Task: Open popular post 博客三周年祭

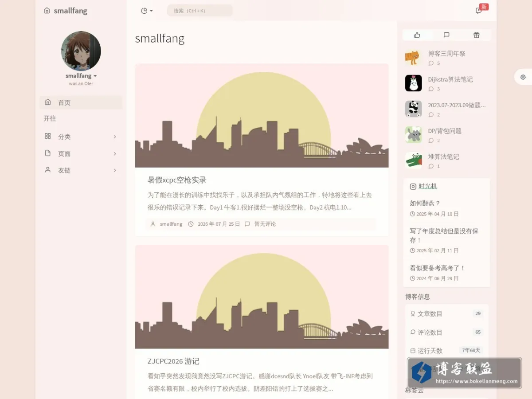Action: (x=447, y=54)
